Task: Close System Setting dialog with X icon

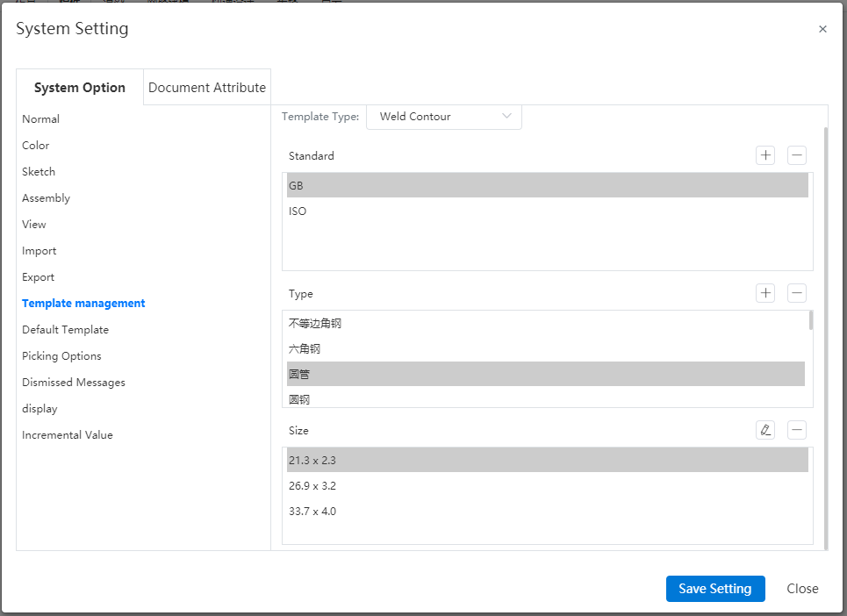Action: [x=822, y=29]
